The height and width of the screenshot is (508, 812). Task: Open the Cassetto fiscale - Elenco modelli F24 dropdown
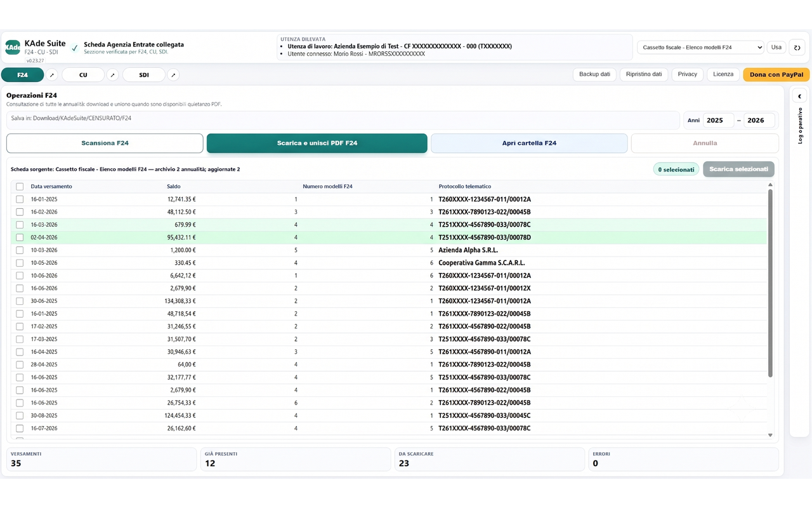(701, 48)
